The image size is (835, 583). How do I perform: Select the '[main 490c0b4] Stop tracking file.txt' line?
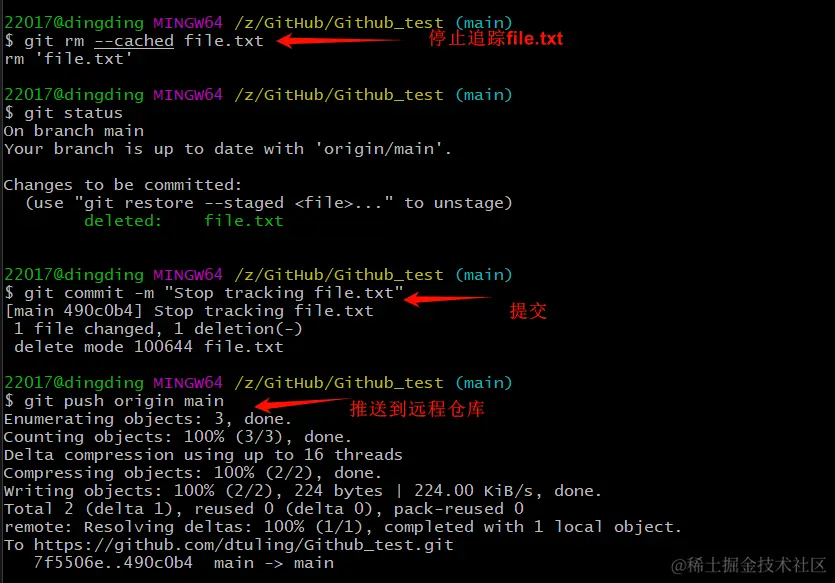189,311
